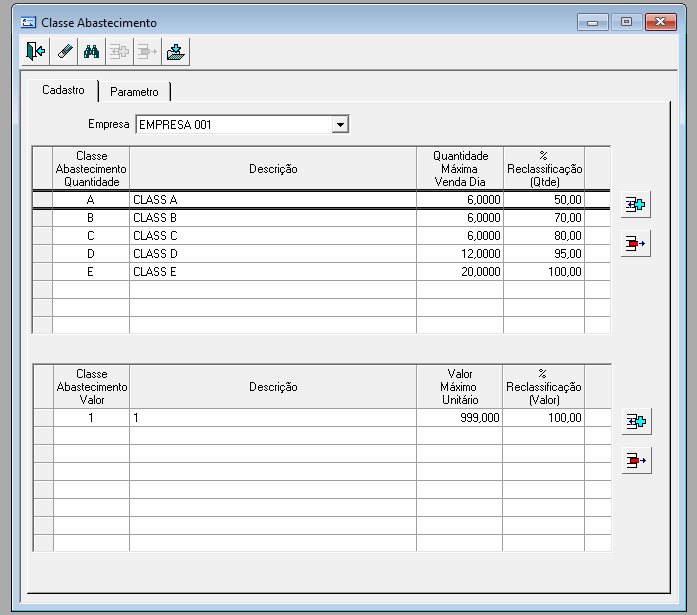The width and height of the screenshot is (697, 615).
Task: Click the disabled insert row toolbar icon
Action: coord(119,52)
